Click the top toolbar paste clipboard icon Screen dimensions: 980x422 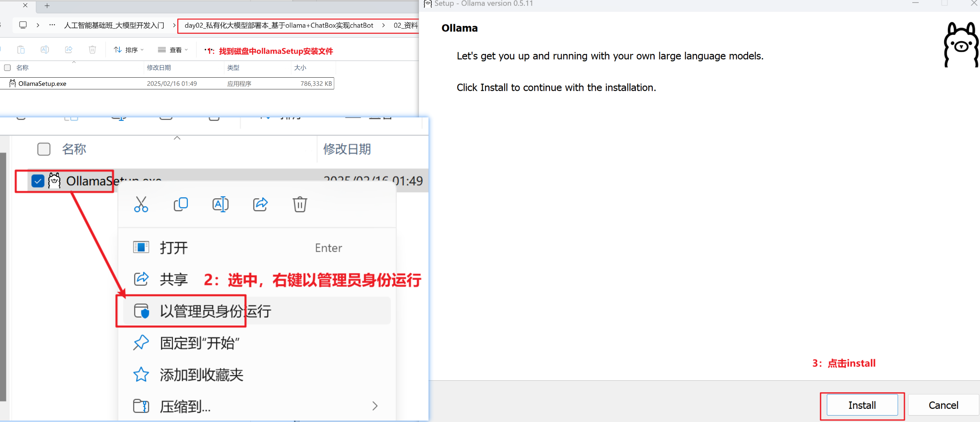tap(21, 50)
